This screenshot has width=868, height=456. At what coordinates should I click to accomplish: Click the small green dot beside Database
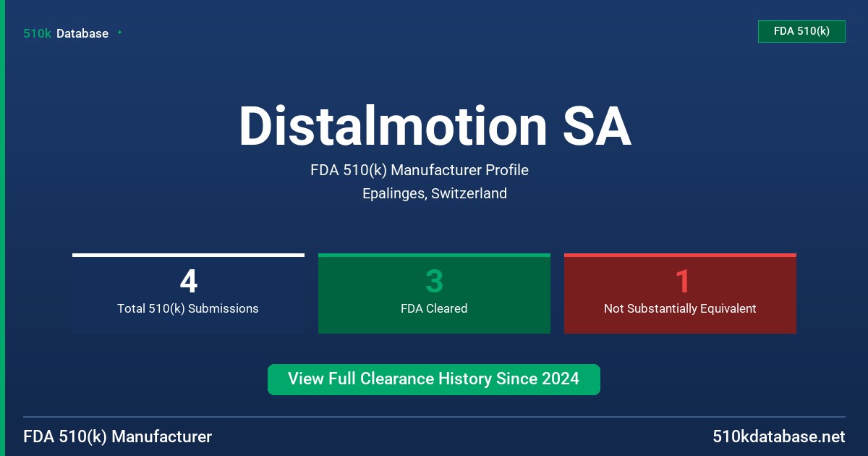119,33
